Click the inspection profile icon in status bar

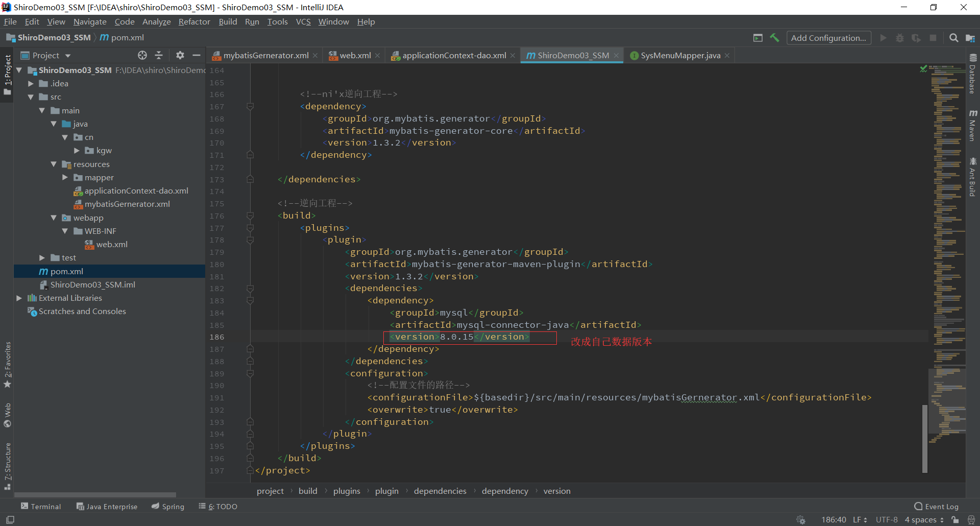[971, 520]
